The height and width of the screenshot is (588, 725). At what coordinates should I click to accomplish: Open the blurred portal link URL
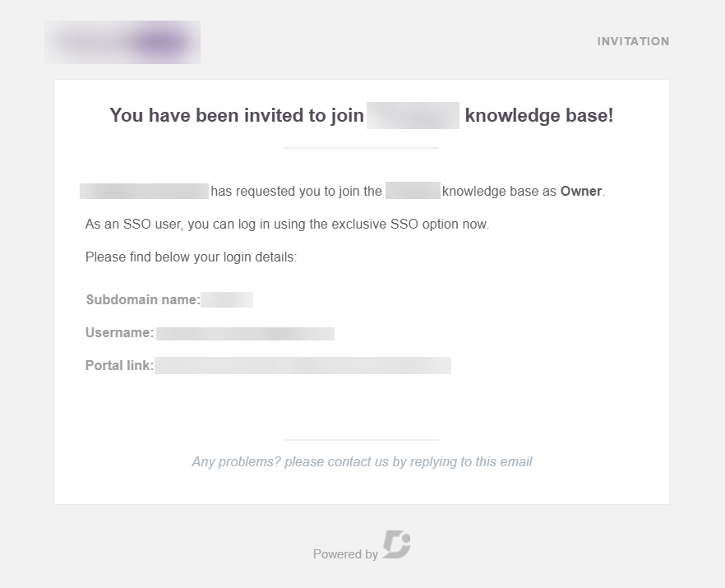click(302, 365)
